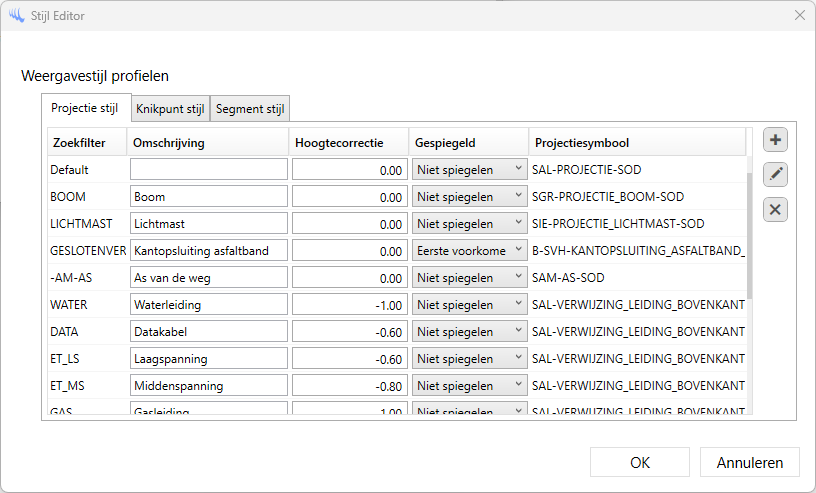Switch to the Segment stijl tab

point(250,109)
